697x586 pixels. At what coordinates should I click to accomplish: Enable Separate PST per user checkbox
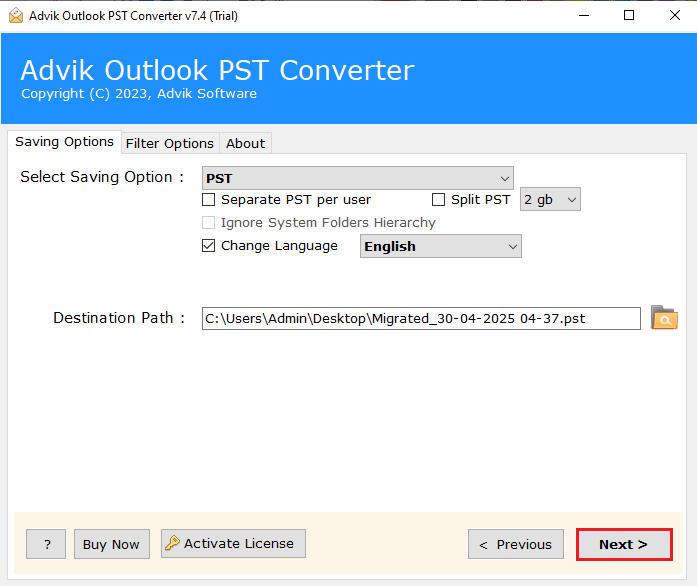click(208, 200)
